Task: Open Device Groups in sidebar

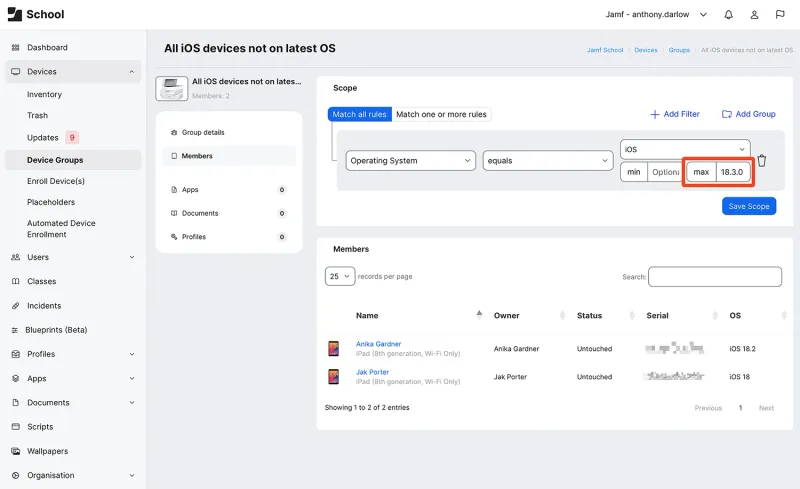Action: (73, 160)
